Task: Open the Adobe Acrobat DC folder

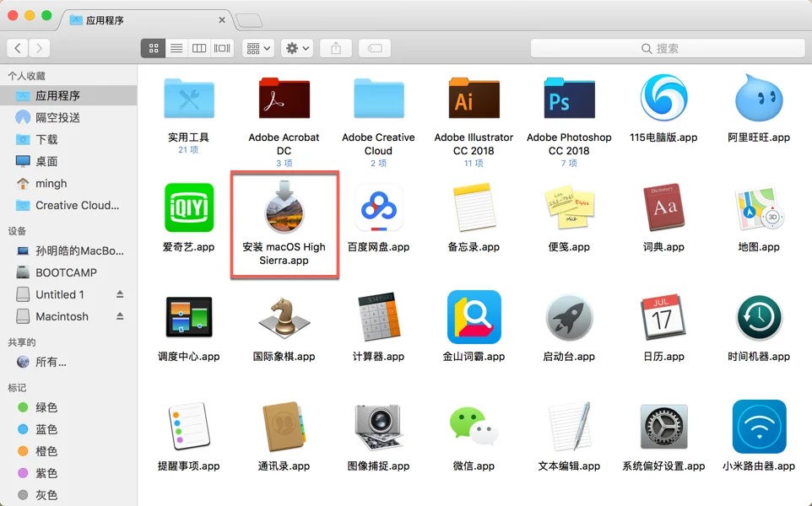Action: tap(284, 99)
